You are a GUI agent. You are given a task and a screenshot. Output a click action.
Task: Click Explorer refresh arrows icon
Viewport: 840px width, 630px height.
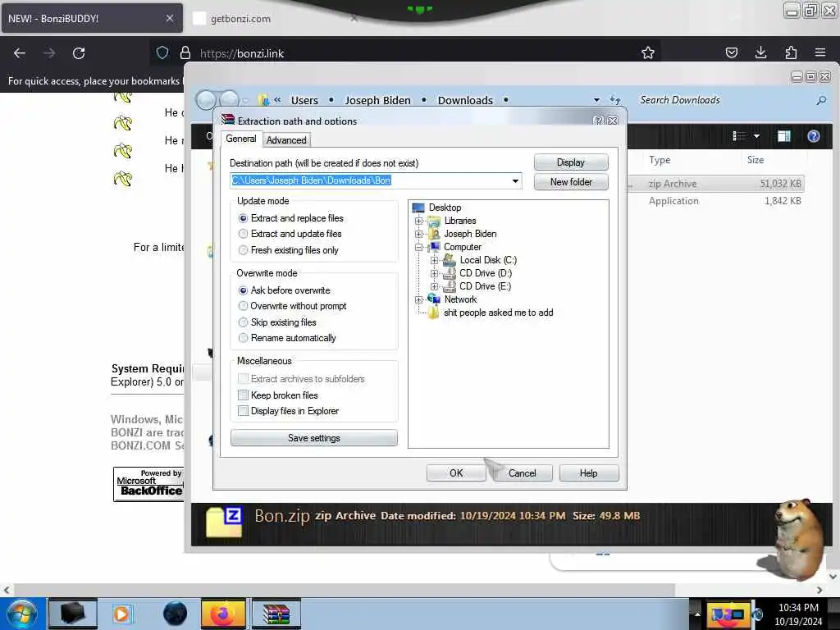[615, 99]
